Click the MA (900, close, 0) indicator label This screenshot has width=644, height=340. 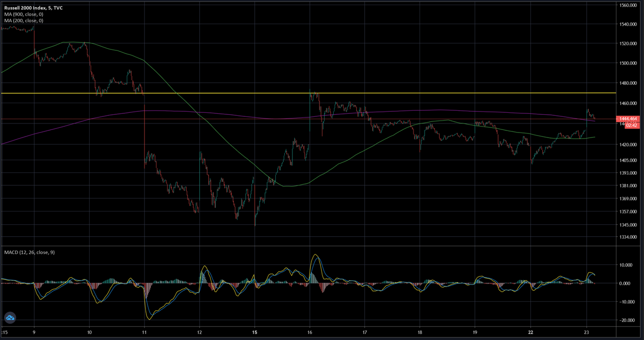pos(24,15)
